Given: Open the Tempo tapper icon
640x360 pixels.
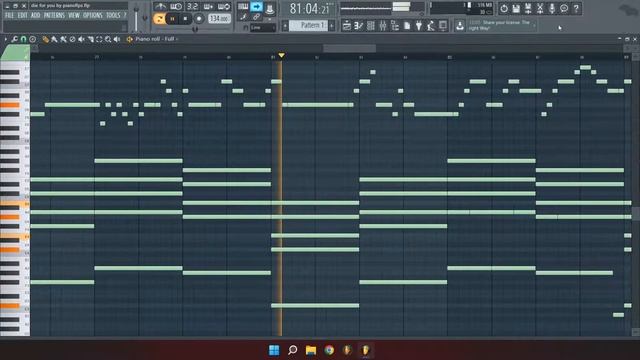Looking at the screenshot, I should tap(431, 26).
